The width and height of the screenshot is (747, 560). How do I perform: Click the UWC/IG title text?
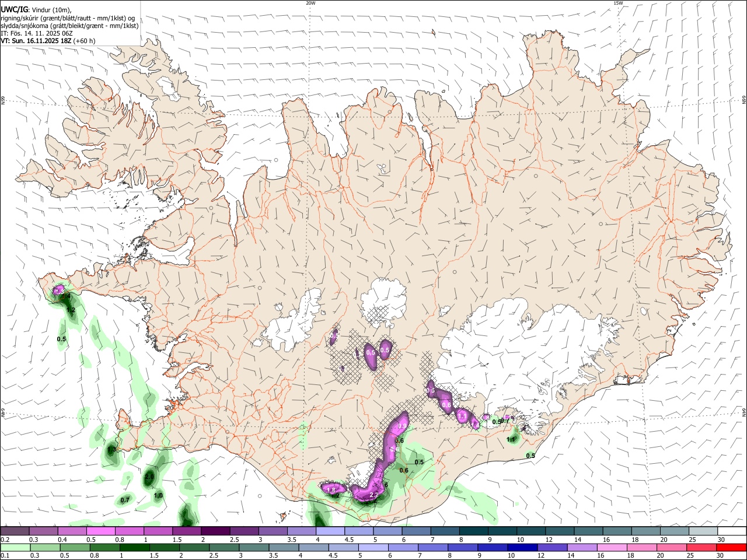[x=13, y=9]
